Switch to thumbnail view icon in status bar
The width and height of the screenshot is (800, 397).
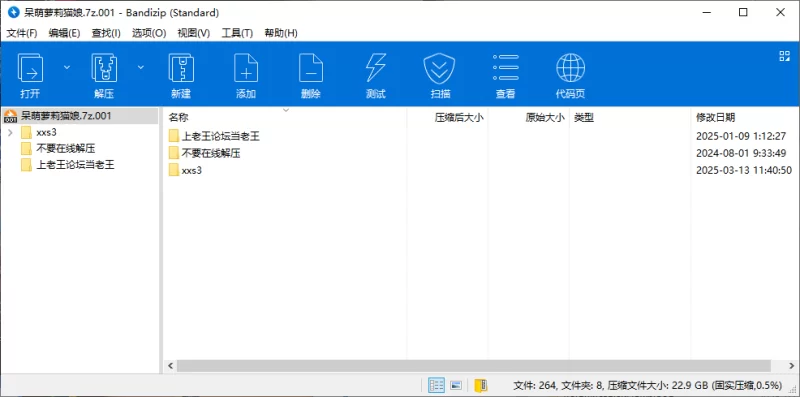tap(456, 385)
